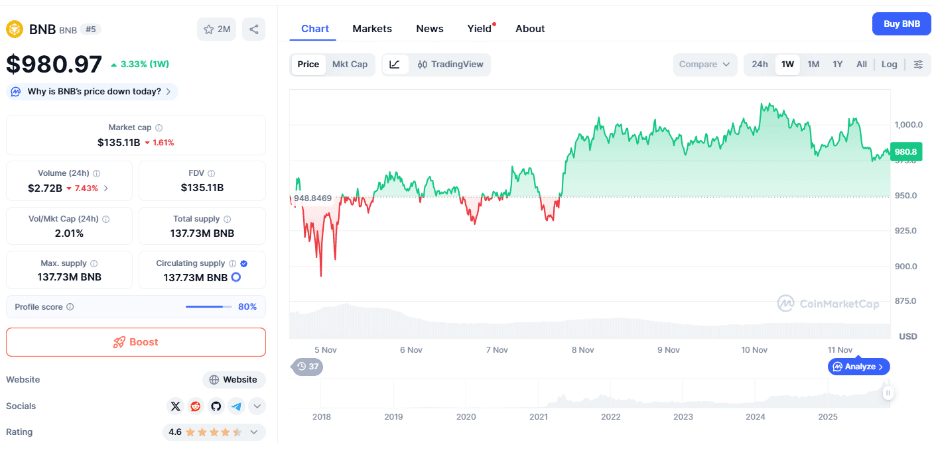Open the X (Twitter) social link icon

pos(176,406)
